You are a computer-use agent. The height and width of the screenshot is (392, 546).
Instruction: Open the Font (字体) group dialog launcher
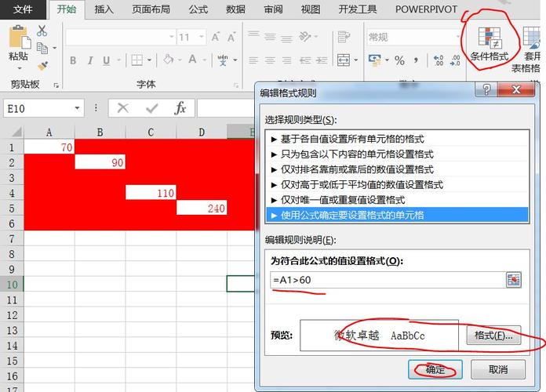coord(236,85)
